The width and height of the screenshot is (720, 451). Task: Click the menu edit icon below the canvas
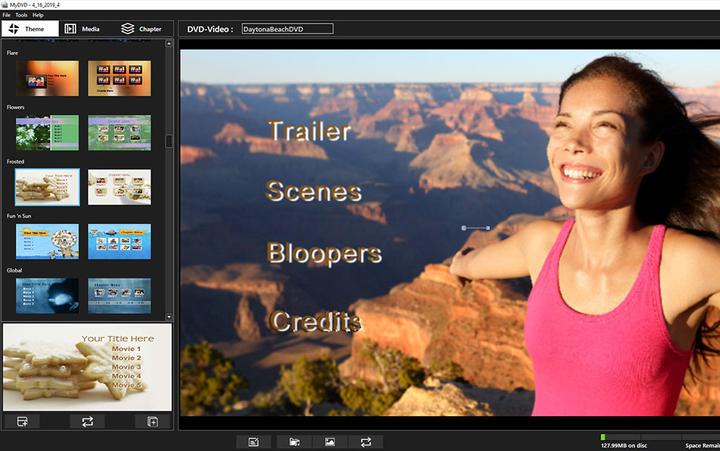253,442
